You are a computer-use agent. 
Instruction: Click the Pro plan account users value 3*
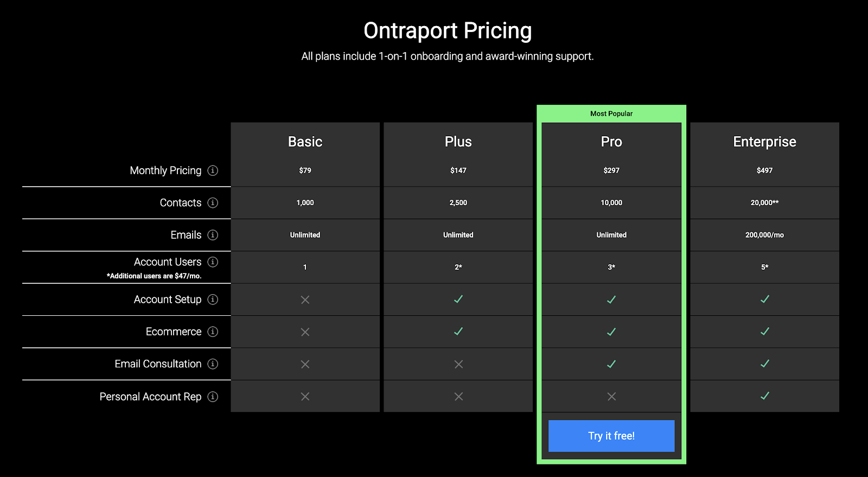pos(611,267)
